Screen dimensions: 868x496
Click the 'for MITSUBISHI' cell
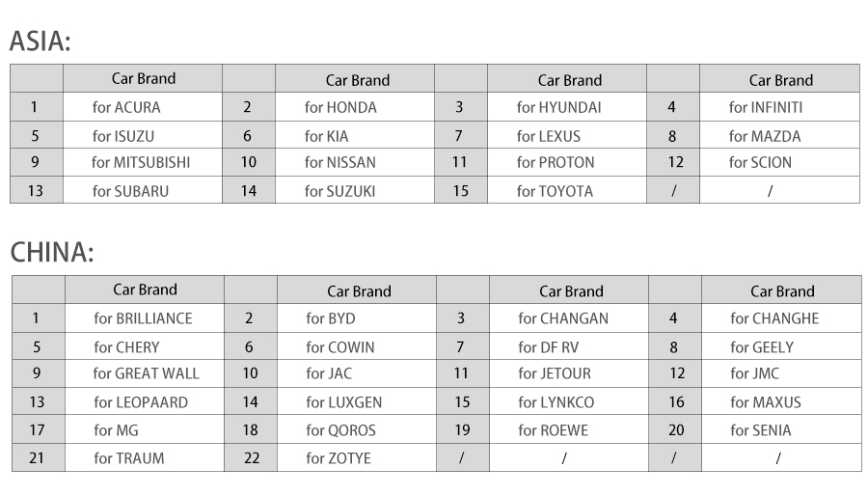point(143,162)
